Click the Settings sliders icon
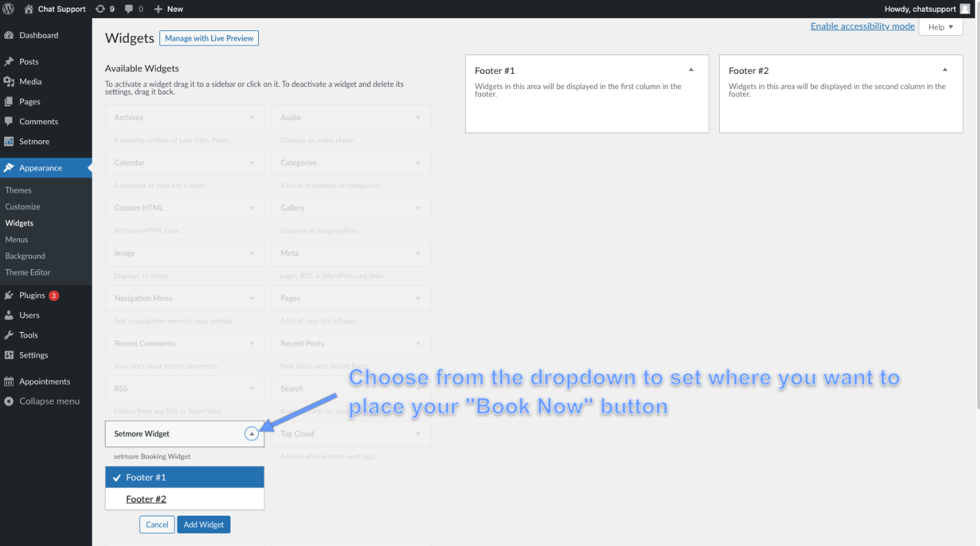 9,355
